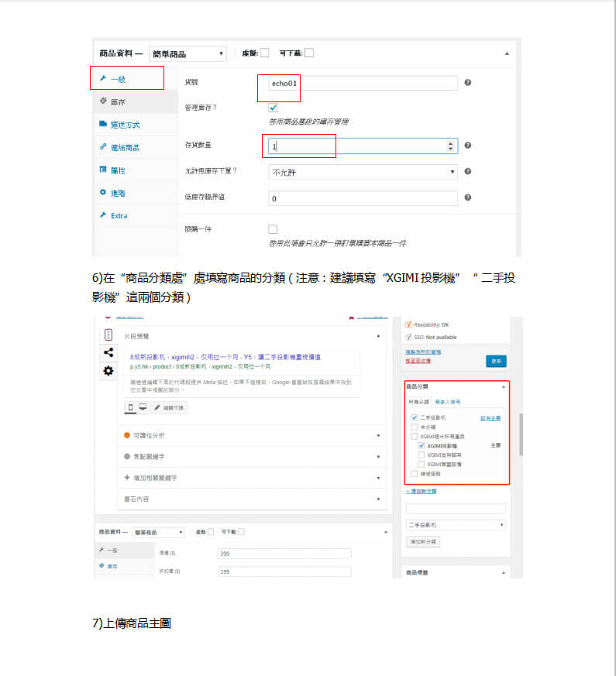Screen dimensions: 616x676
Task: Expand the 增加相關關鍵字 section
Action: pyautogui.click(x=378, y=478)
